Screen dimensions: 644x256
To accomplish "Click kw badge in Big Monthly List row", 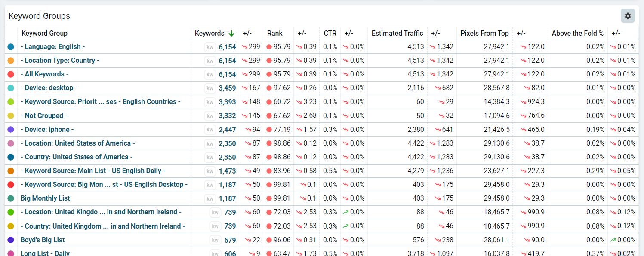I will pyautogui.click(x=210, y=198).
